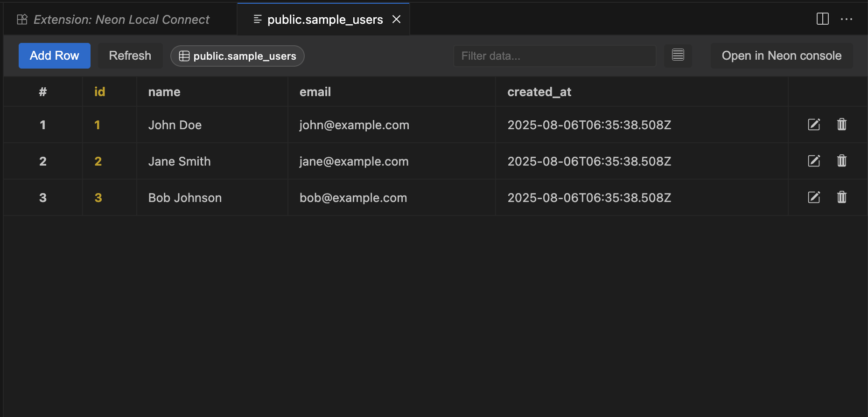
Task: Sort by the id column header
Action: [x=99, y=91]
